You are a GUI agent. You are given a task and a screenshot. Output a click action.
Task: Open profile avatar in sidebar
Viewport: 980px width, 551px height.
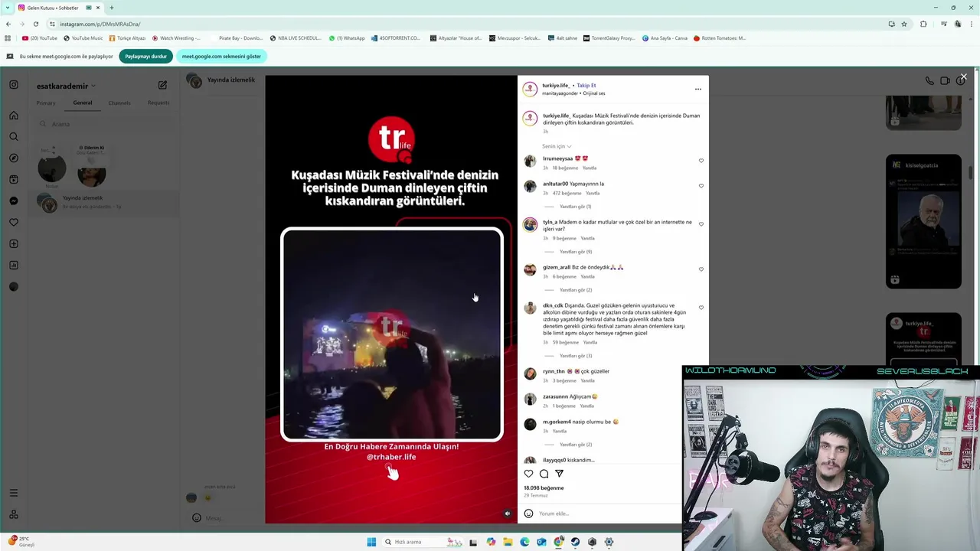coord(14,287)
